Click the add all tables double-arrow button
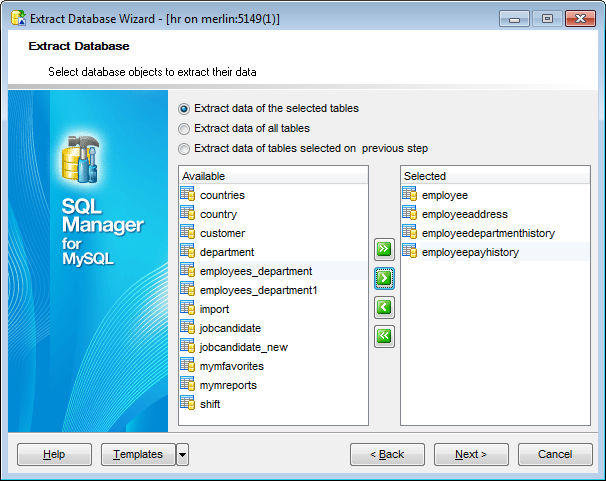The image size is (606, 481). coord(384,249)
